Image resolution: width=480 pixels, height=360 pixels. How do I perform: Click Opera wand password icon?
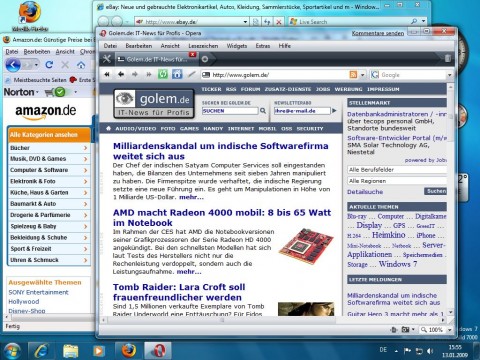click(x=191, y=74)
